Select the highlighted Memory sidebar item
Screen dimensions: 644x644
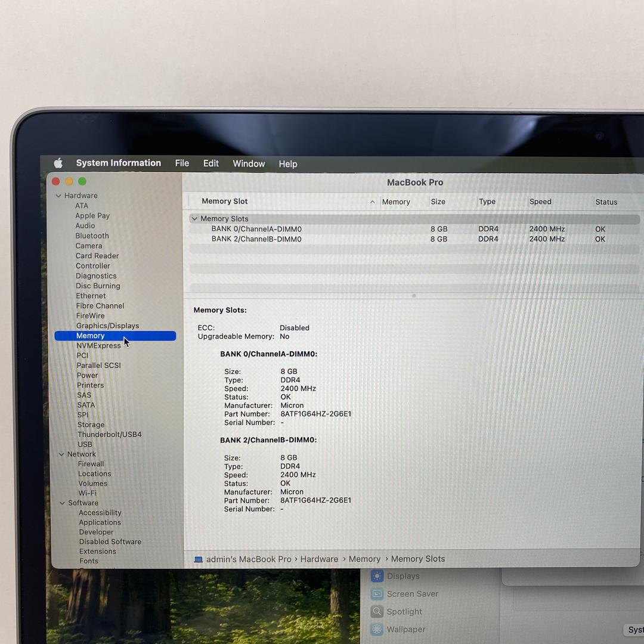click(x=115, y=336)
